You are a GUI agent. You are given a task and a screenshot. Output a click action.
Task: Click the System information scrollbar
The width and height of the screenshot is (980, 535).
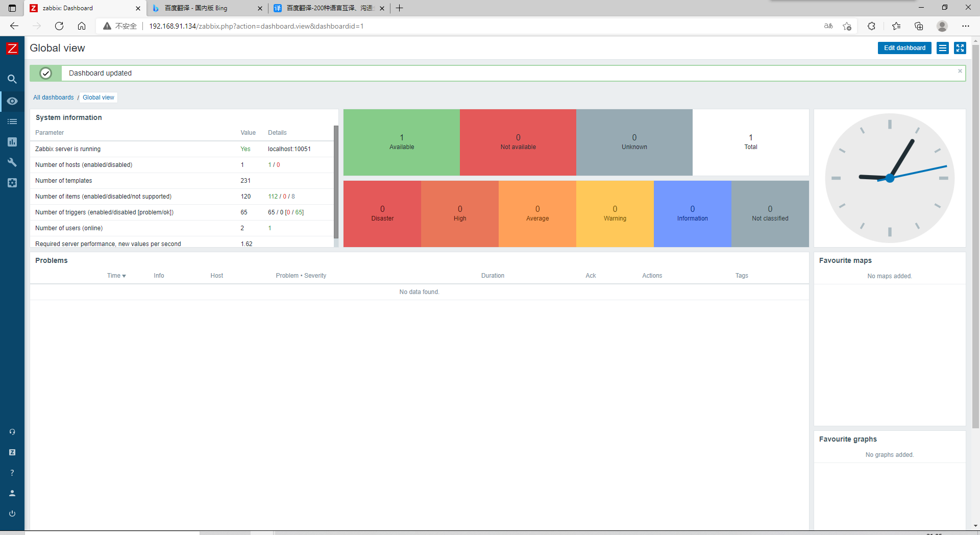(x=336, y=182)
